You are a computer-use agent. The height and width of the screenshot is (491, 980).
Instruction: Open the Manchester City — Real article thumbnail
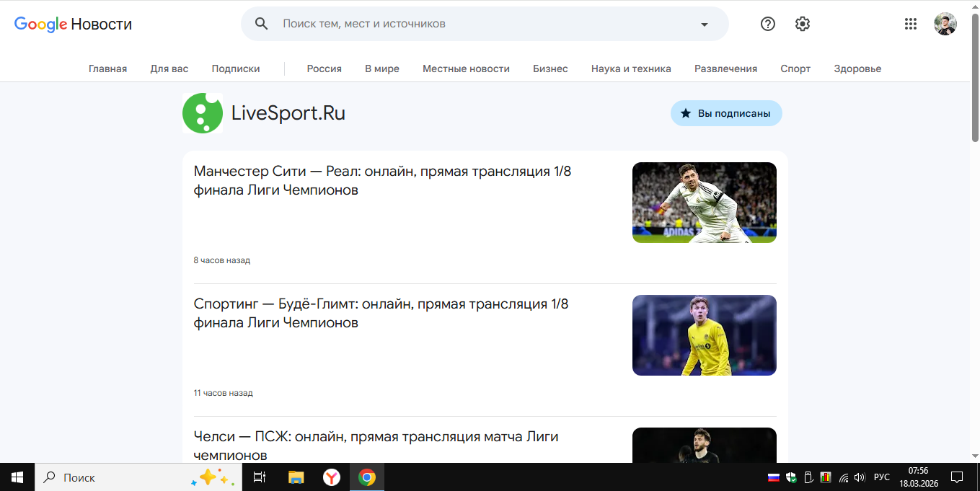705,203
